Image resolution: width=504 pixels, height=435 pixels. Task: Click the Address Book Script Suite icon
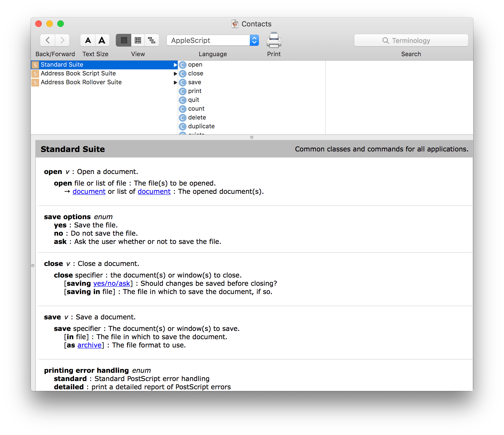click(35, 74)
